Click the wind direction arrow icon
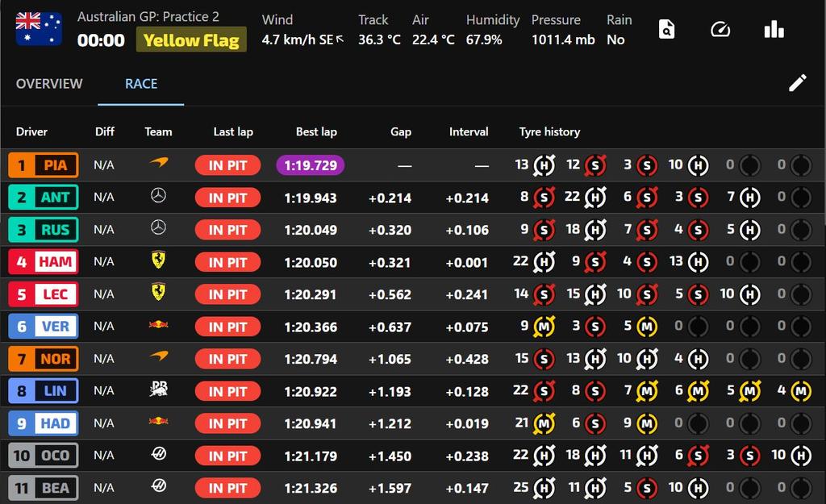The height and width of the screenshot is (504, 826). click(340, 39)
